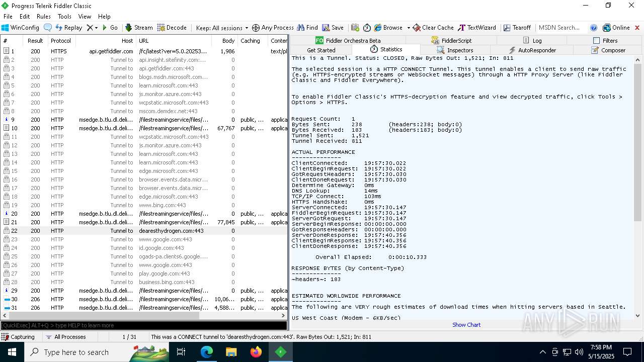Open the AutoResponder tab
Viewport: 644px width, 362px height.
point(532,50)
